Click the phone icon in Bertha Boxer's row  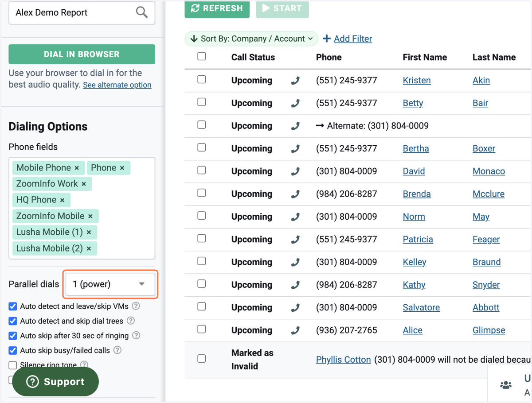tap(295, 149)
